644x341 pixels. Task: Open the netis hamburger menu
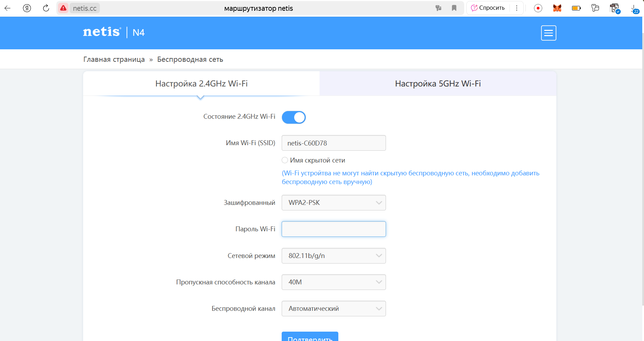pos(548,33)
